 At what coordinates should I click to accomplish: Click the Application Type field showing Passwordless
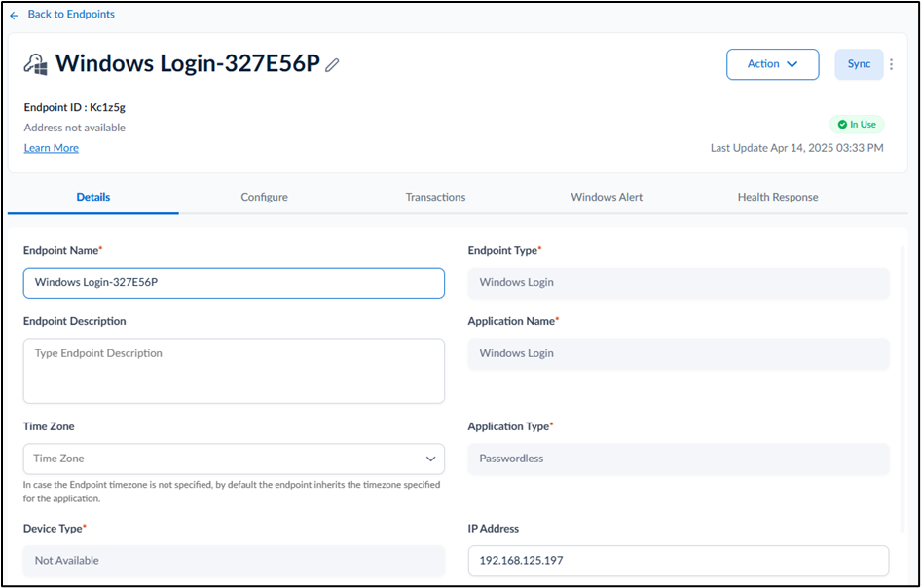tap(679, 459)
